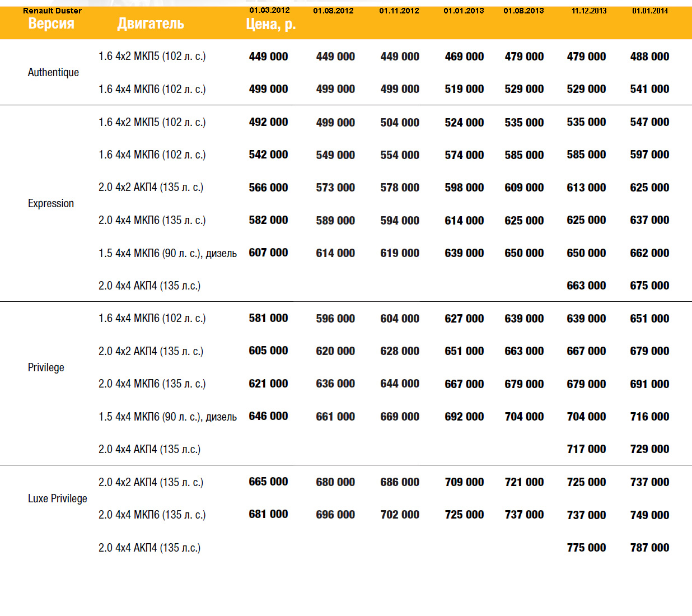The height and width of the screenshot is (616, 692).
Task: Click the price "662 000"
Action: tap(649, 253)
